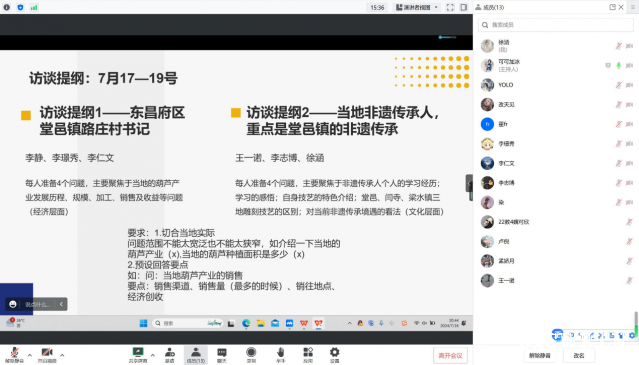Viewport: 639px width, 365px height.
Task: Toggle camera icon for 徐涵
Action: pos(630,46)
